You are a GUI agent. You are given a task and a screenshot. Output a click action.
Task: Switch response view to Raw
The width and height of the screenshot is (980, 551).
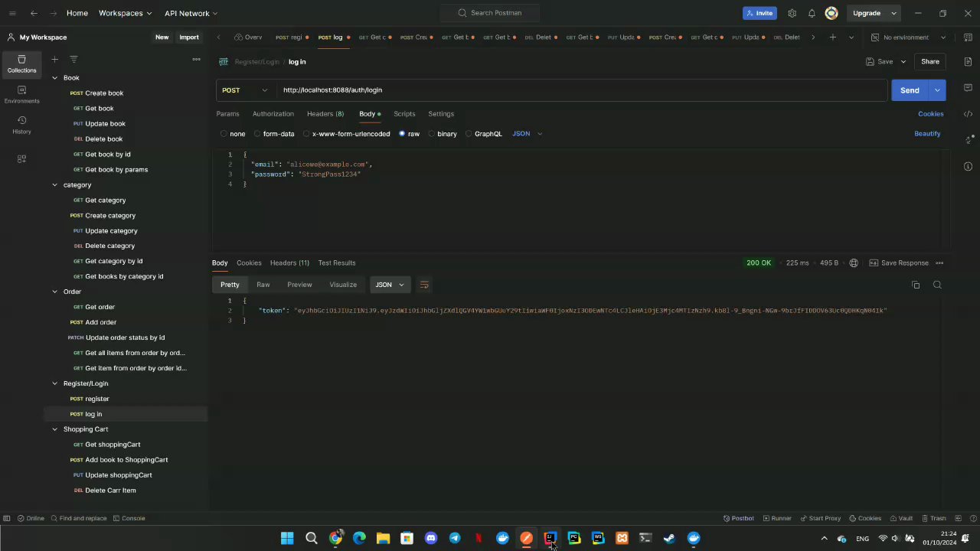click(263, 285)
